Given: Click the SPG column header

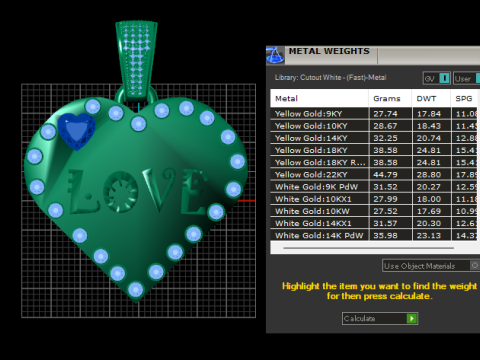Looking at the screenshot, I should pos(464,98).
